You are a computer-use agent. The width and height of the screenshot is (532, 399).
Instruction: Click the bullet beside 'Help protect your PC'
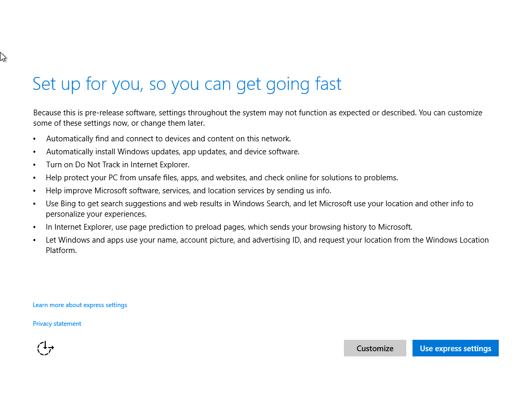click(35, 178)
